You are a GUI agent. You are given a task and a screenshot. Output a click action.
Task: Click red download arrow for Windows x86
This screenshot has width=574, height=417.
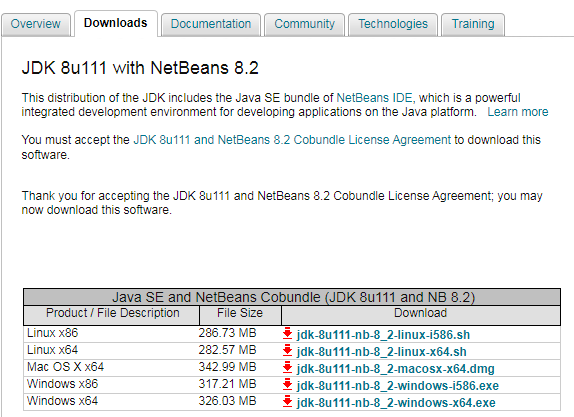(x=287, y=385)
